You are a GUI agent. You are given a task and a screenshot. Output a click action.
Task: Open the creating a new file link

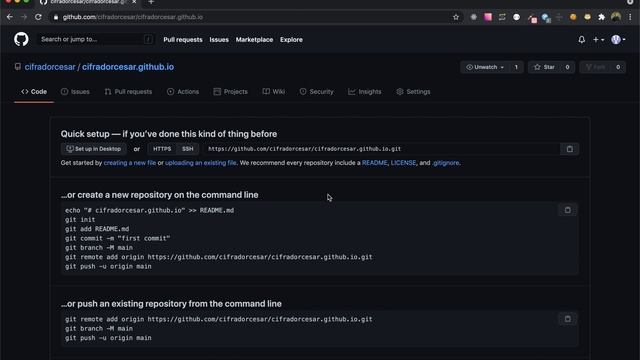(130, 163)
